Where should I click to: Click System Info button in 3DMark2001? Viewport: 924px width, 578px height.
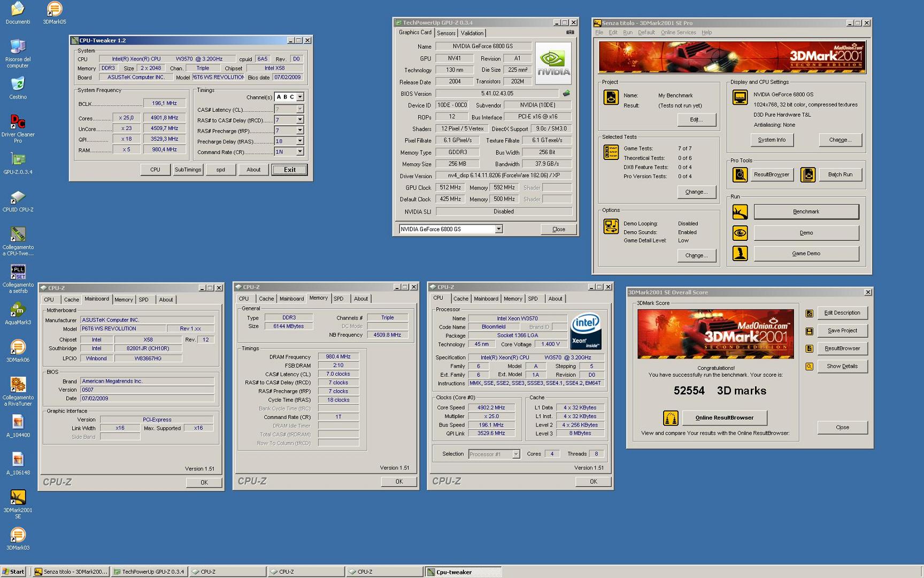point(772,140)
